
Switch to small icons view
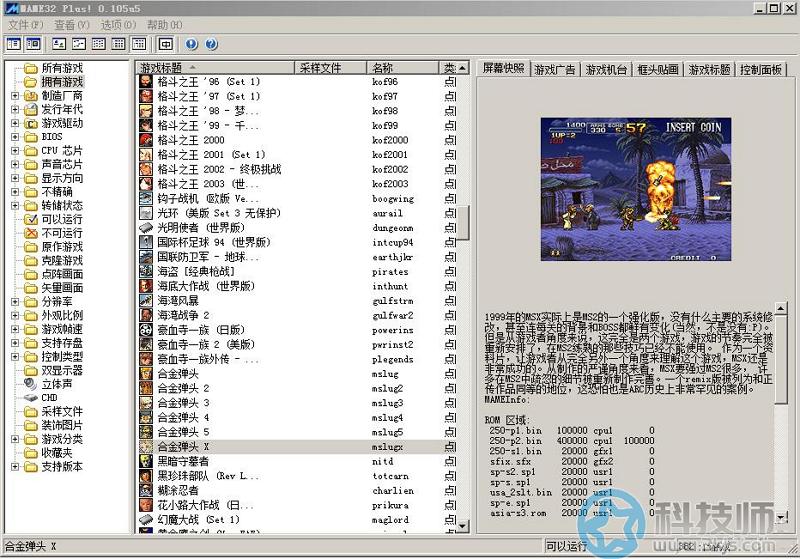click(79, 44)
